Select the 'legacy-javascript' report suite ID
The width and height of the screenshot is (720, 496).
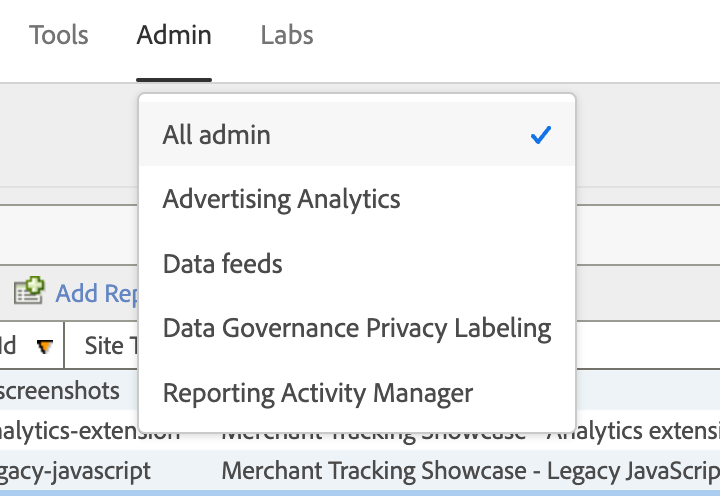(75, 471)
